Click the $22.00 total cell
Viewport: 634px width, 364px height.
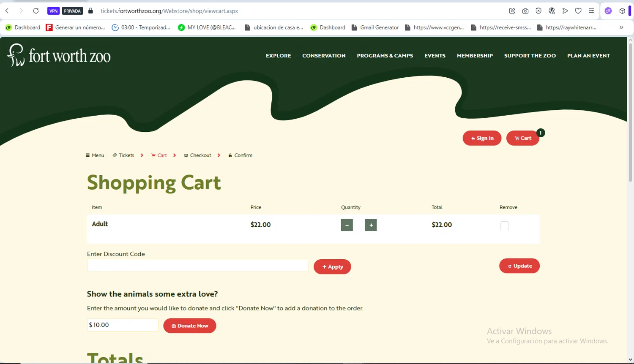[442, 225]
